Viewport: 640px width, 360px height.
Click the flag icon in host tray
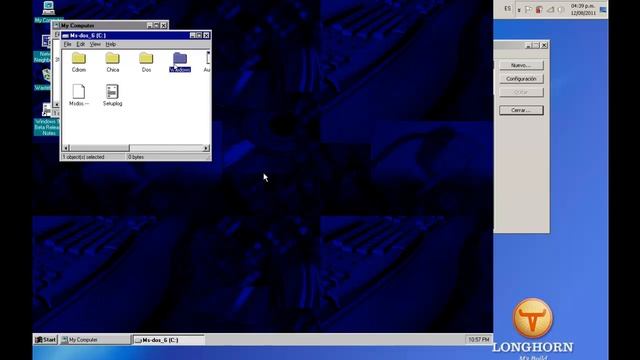pos(528,9)
